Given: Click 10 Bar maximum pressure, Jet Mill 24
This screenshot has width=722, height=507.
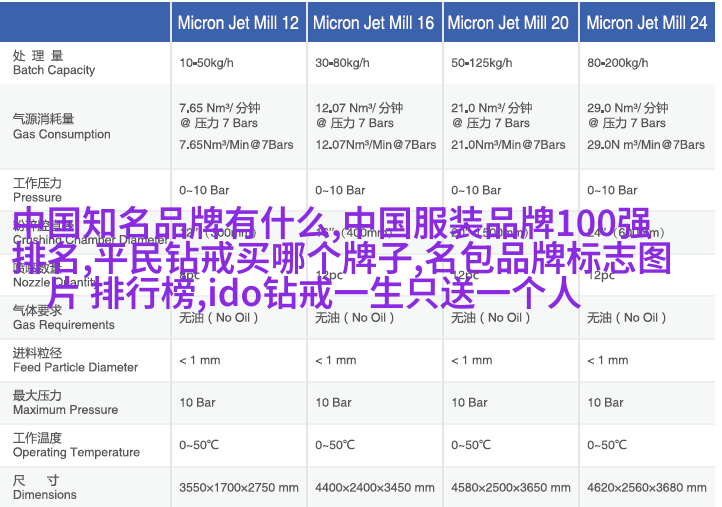Looking at the screenshot, I should [606, 402].
